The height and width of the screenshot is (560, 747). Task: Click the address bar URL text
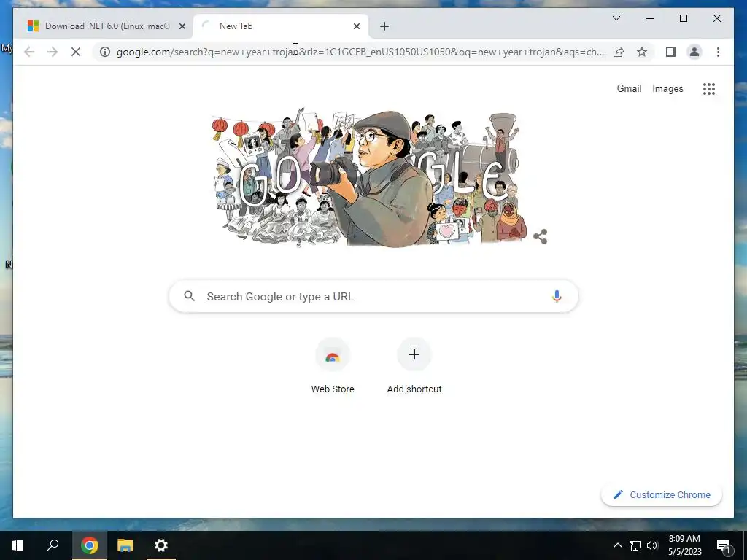[x=360, y=52]
